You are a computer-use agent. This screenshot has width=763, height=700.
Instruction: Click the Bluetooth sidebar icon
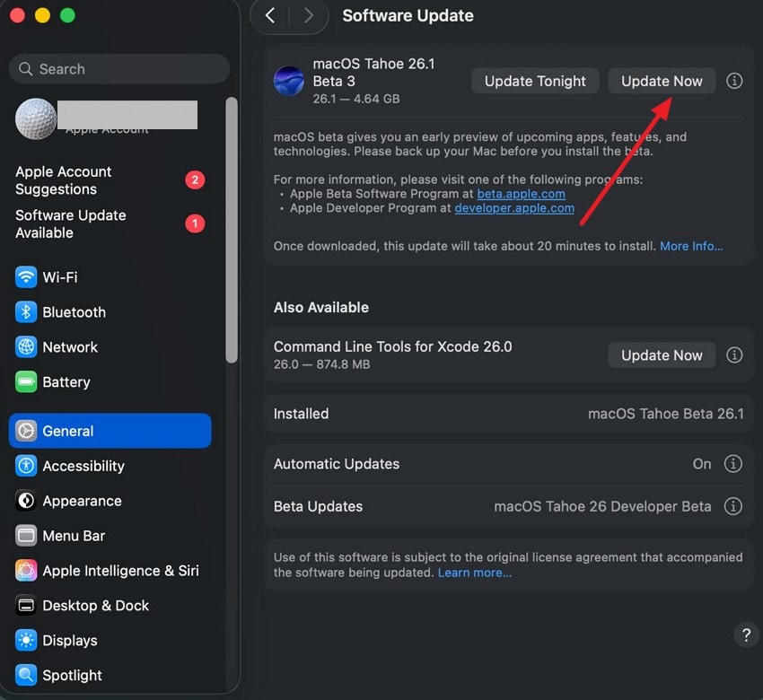tap(26, 312)
